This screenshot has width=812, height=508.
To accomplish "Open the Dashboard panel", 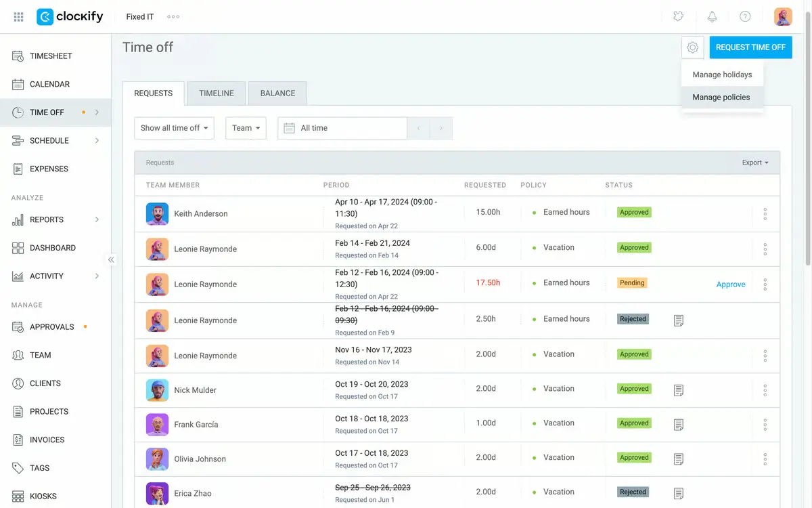I will pos(53,247).
